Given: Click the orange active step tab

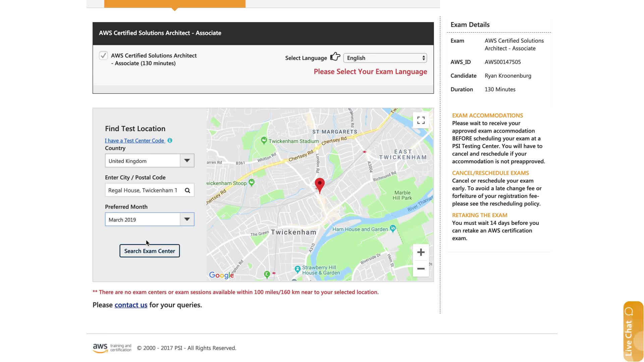Looking at the screenshot, I should 174,4.
